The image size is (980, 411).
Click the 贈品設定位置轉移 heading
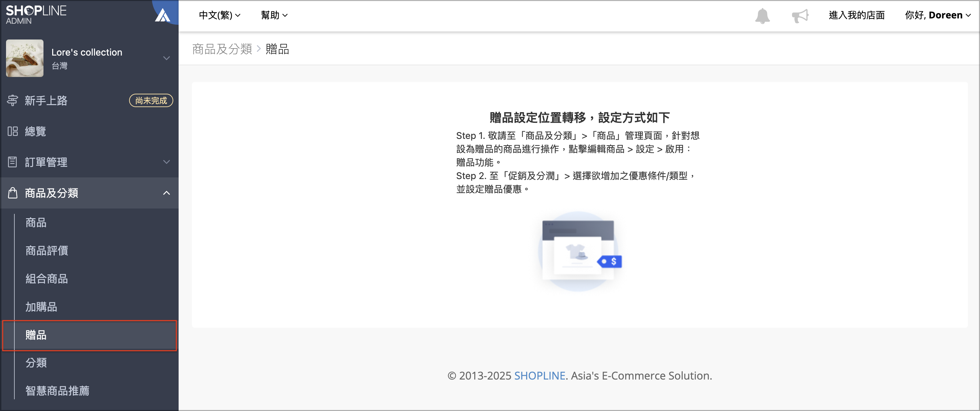tap(579, 117)
